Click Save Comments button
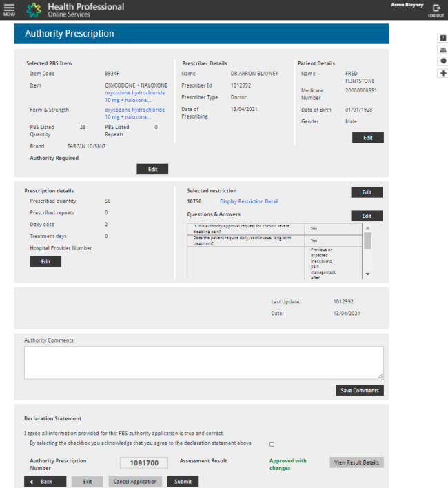448x488 pixels. [360, 390]
